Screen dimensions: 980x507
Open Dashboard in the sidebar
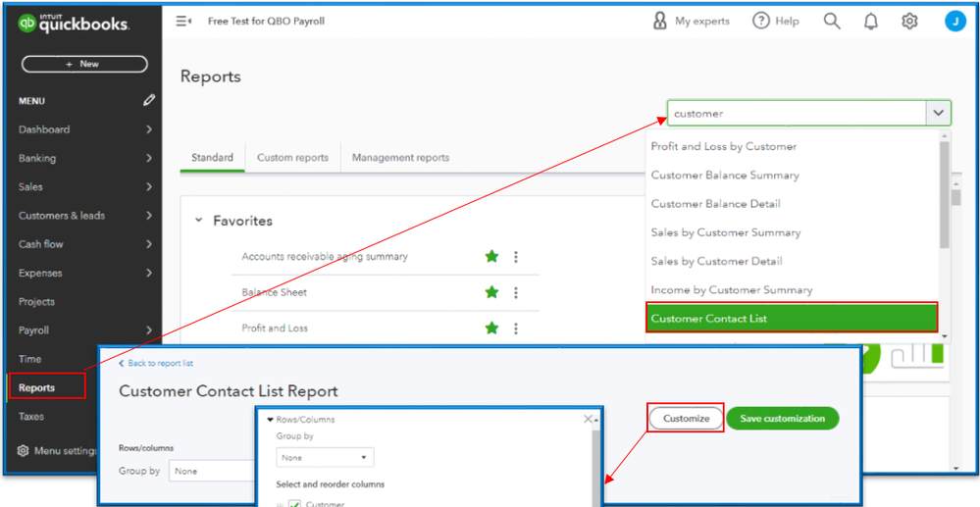tap(83, 129)
